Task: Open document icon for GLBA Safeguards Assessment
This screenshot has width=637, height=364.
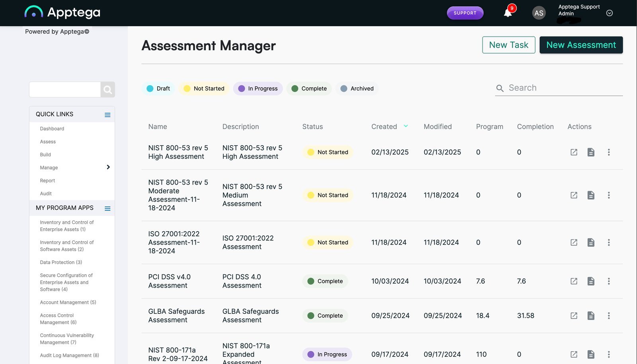Action: pyautogui.click(x=591, y=315)
